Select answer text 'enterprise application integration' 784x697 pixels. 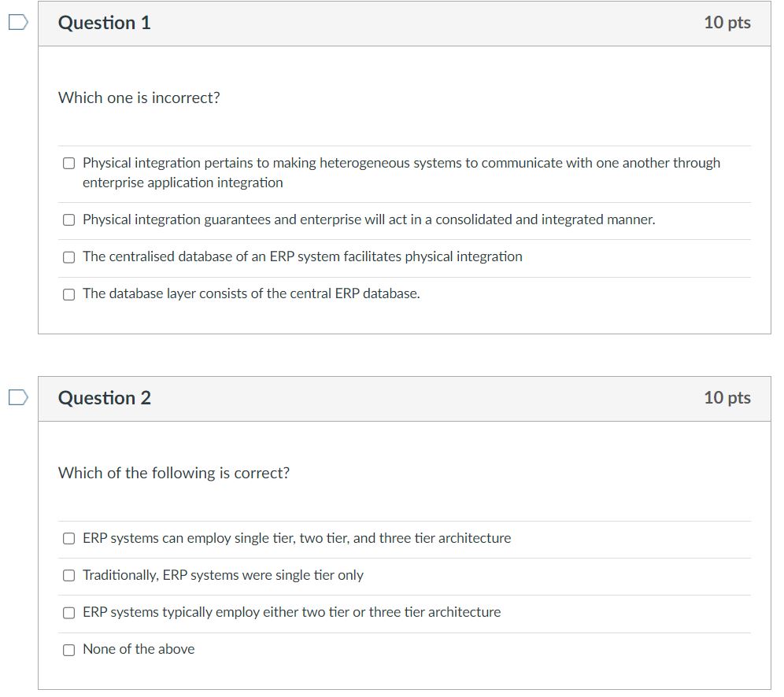[x=183, y=182]
